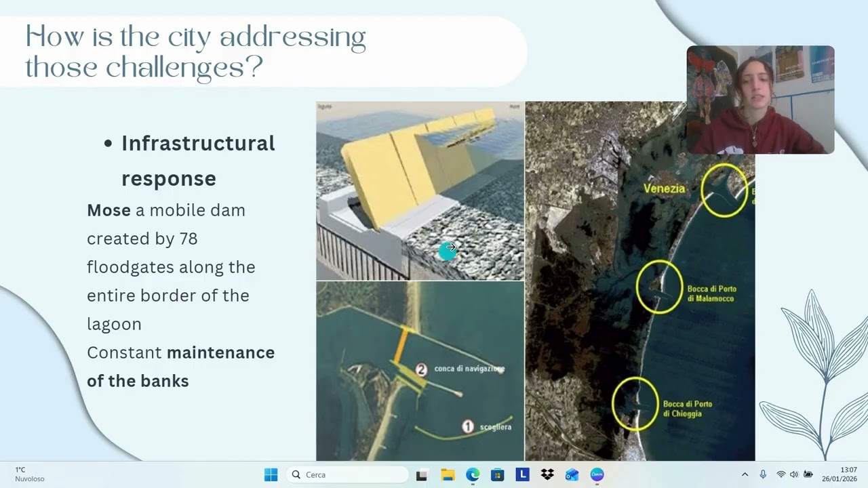The height and width of the screenshot is (488, 868).
Task: Expand the hidden system tray icons
Action: tap(745, 474)
